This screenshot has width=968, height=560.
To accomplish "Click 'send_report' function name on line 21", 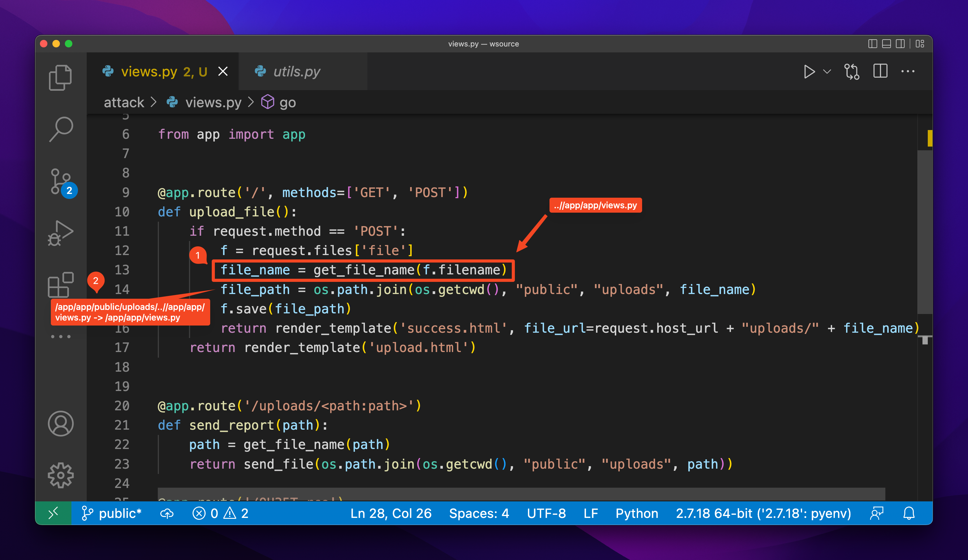I will 232,426.
